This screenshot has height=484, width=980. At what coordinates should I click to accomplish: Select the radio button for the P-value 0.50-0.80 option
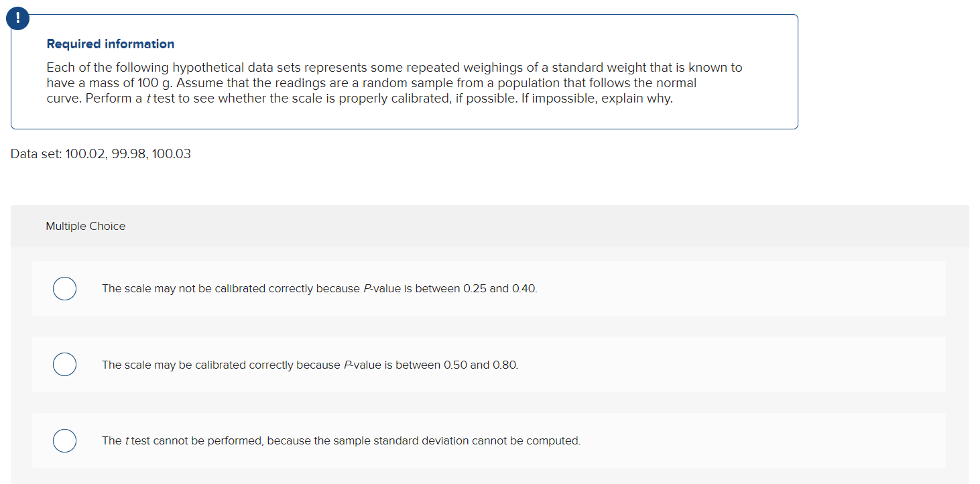pyautogui.click(x=64, y=364)
